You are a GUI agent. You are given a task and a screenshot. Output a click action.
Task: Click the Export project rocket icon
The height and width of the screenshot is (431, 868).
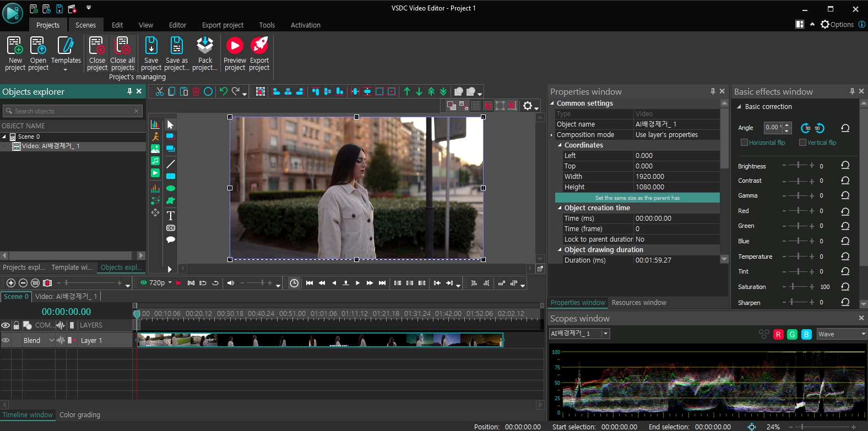(259, 45)
